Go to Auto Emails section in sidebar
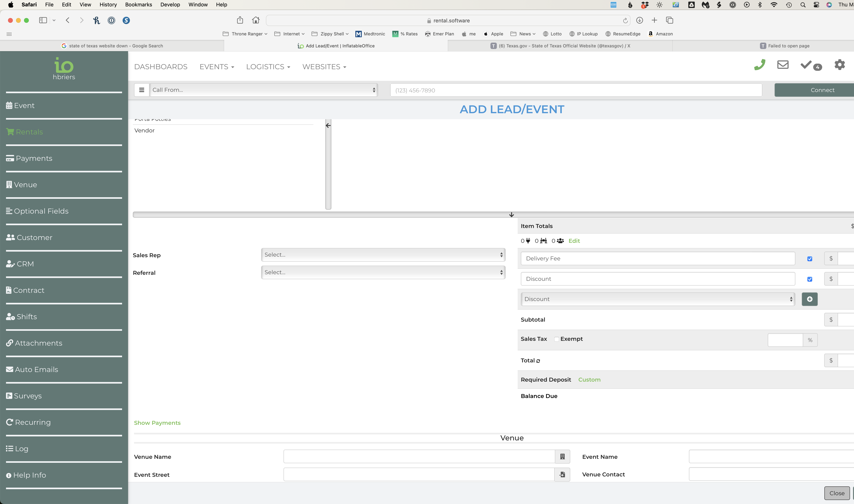 click(32, 370)
